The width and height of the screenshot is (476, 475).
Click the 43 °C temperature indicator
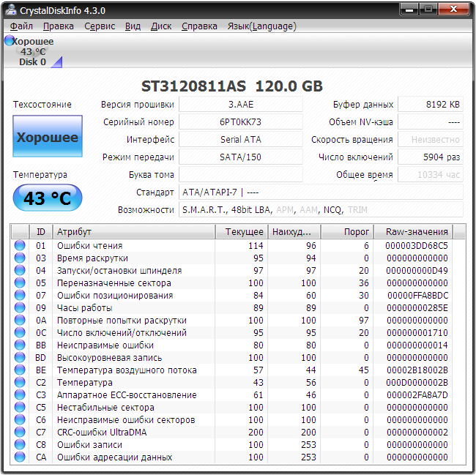pyautogui.click(x=48, y=198)
